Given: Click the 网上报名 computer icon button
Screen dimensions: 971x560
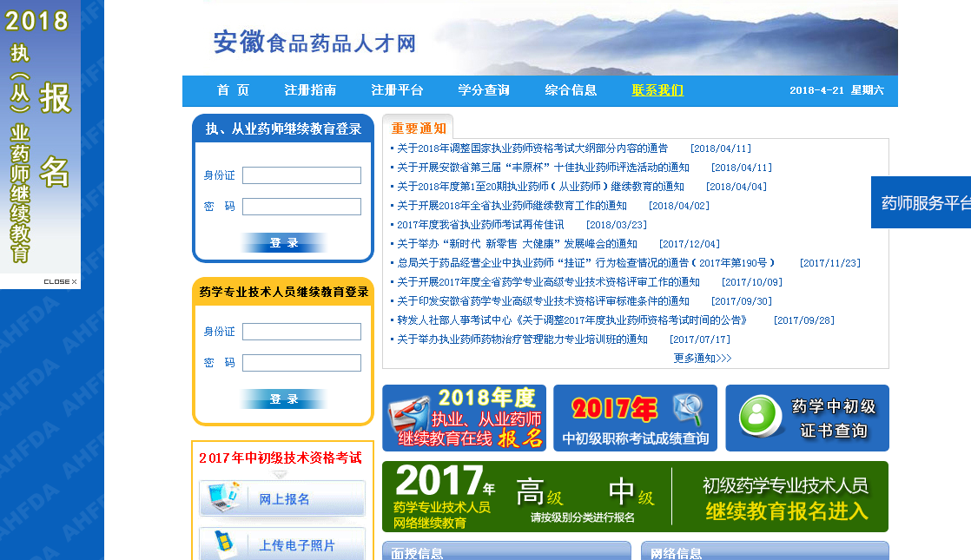Looking at the screenshot, I should 281,498.
